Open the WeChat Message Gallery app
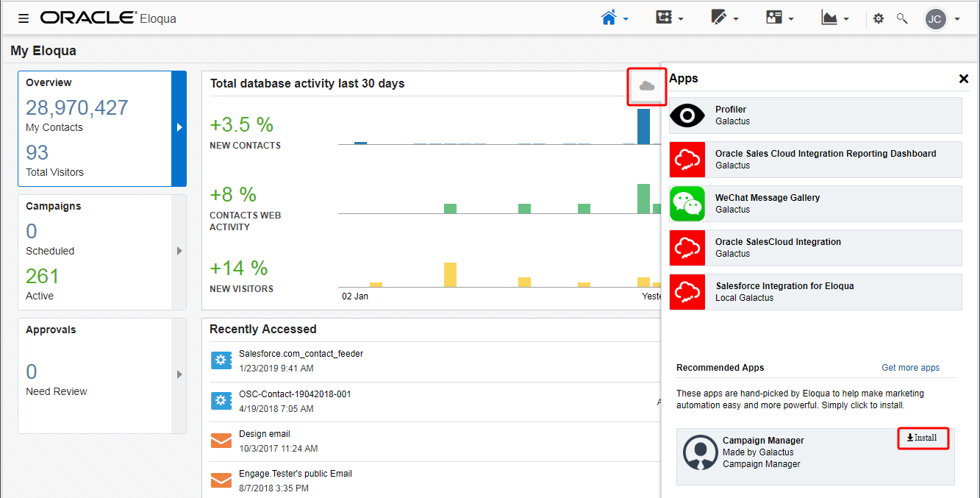Image resolution: width=980 pixels, height=498 pixels. 815,204
